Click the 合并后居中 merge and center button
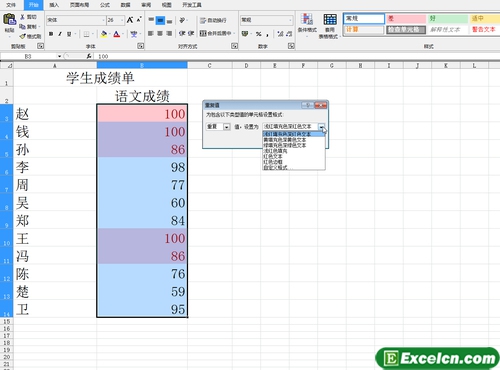This screenshot has width=500, height=370. [217, 33]
